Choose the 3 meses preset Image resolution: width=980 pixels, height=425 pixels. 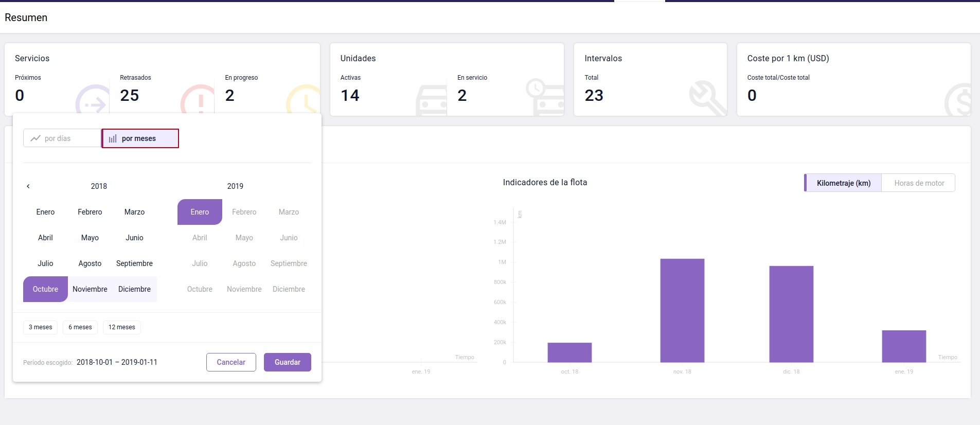40,327
